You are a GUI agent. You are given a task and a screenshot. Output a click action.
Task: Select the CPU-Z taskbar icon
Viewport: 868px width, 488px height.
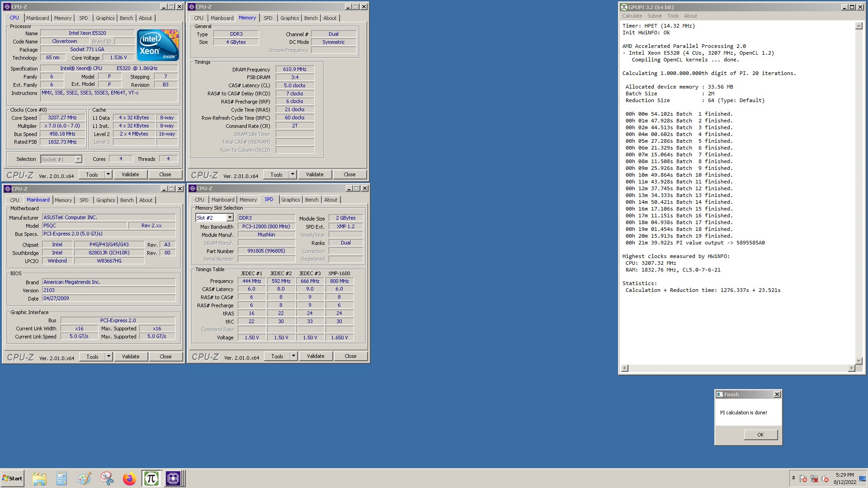point(173,479)
